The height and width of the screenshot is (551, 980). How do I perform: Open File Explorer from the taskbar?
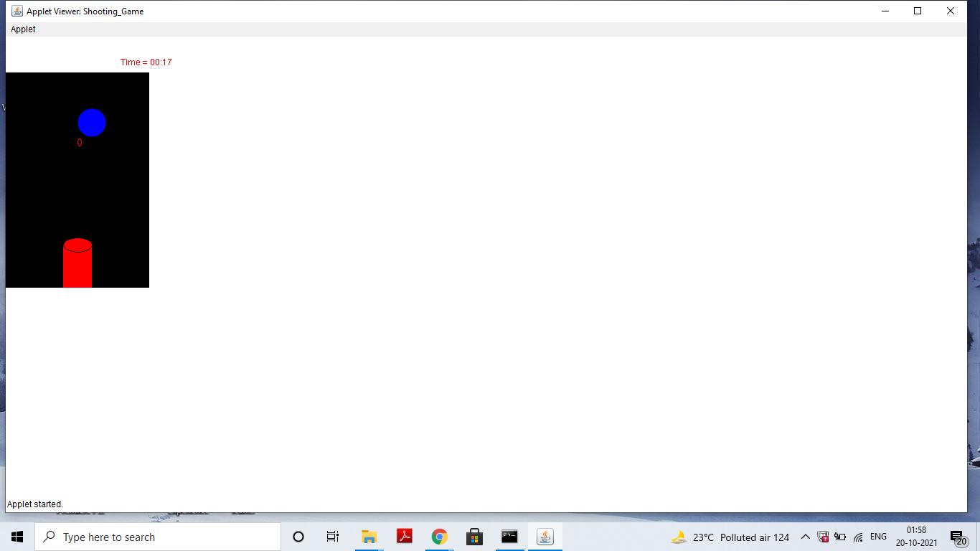369,537
